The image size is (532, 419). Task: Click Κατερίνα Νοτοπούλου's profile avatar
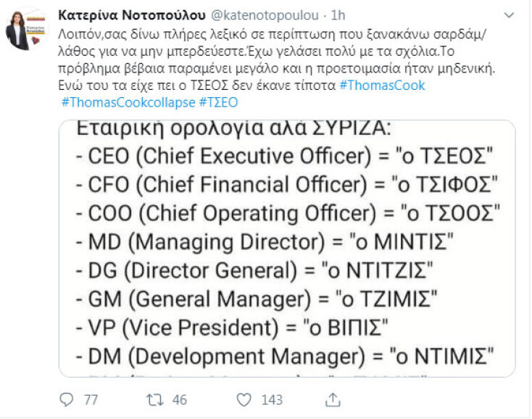coord(28,29)
